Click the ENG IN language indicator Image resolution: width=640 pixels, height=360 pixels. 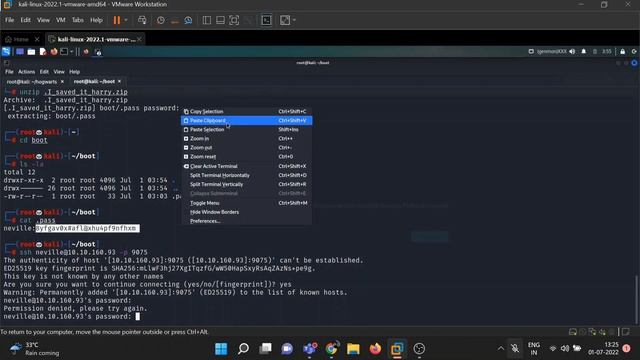(x=534, y=349)
